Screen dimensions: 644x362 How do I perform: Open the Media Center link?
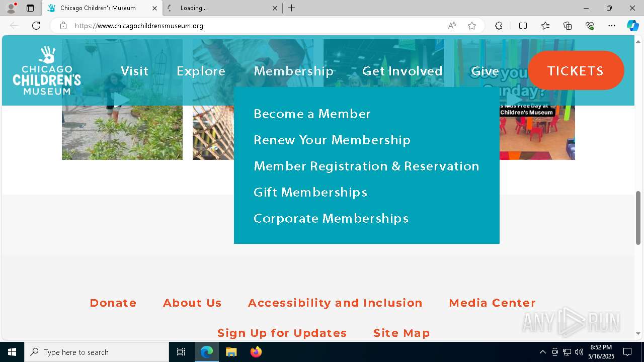[492, 303]
